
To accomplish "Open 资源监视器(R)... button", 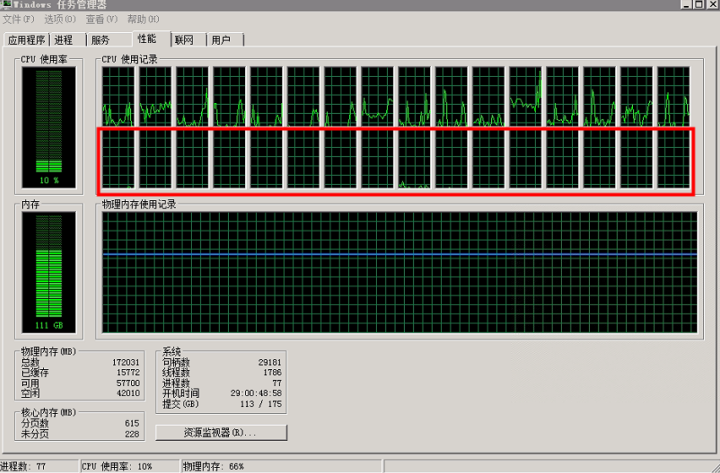I will 221,433.
